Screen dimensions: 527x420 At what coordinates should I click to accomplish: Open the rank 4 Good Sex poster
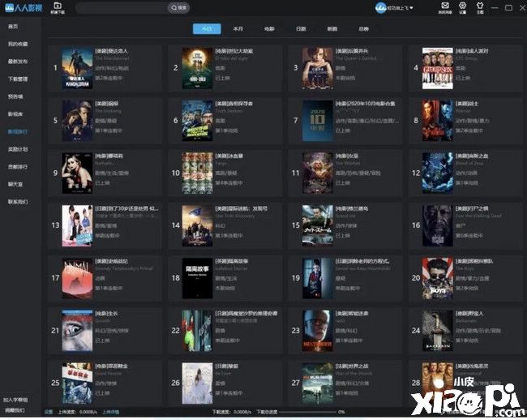click(x=438, y=68)
